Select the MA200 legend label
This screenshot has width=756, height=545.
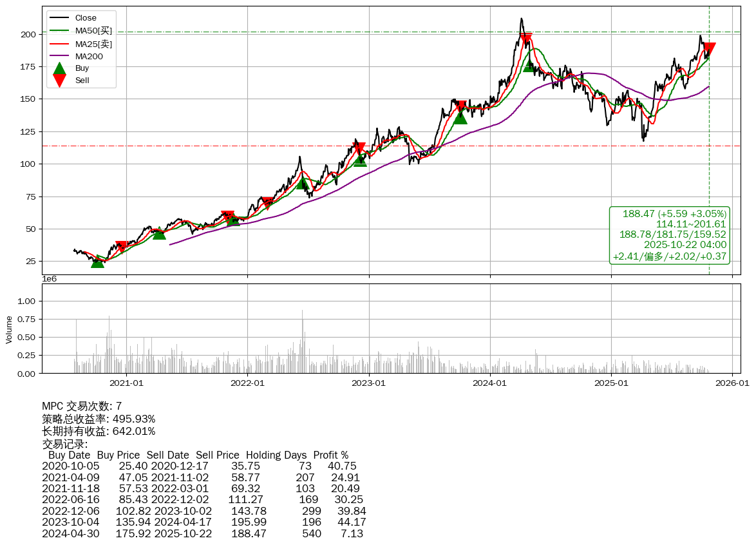pyautogui.click(x=89, y=56)
